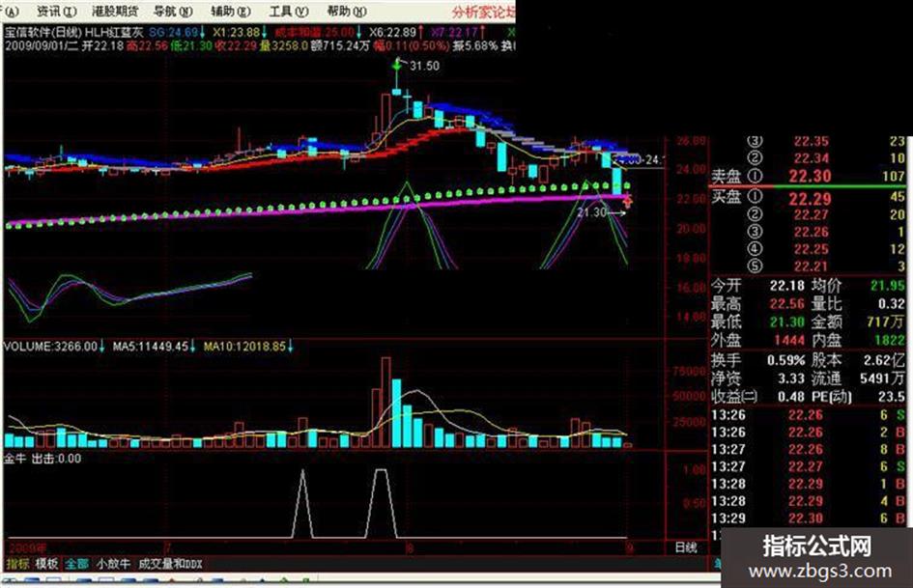Click the 买盘 label
The image size is (913, 588).
tap(727, 197)
